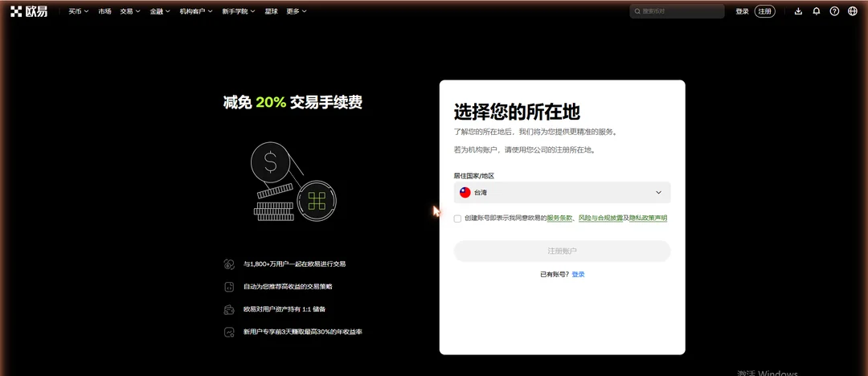Open the download app icon
Viewport: 868px width, 376px height.
[798, 11]
